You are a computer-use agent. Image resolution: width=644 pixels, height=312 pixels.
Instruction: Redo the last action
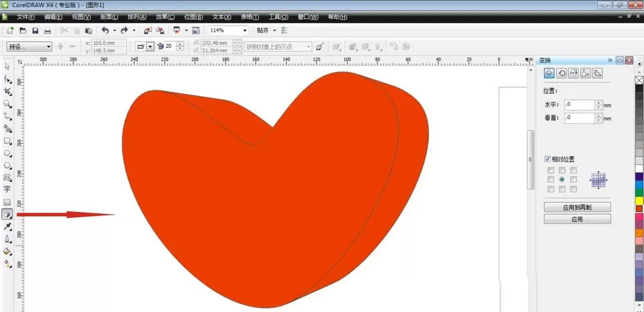pos(124,30)
